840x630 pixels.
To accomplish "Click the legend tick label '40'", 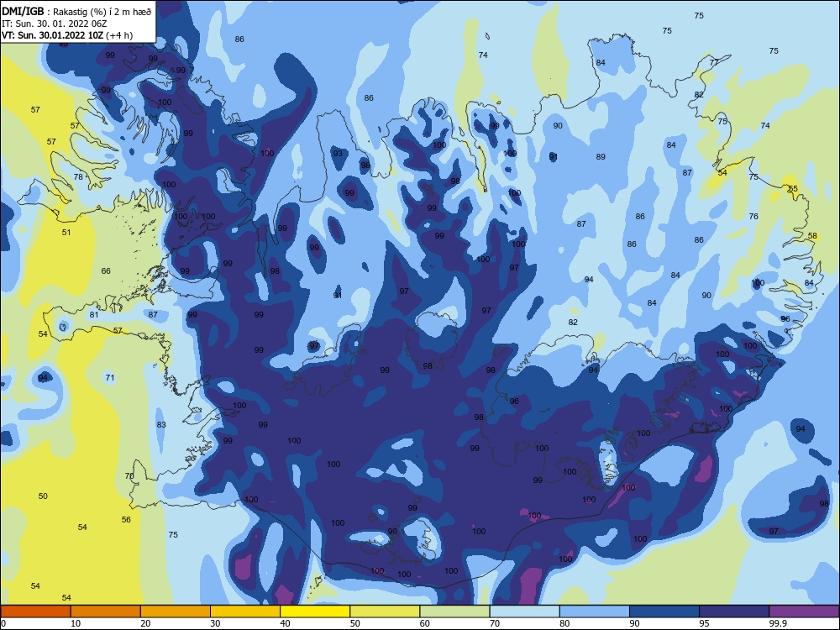I will pos(286,623).
